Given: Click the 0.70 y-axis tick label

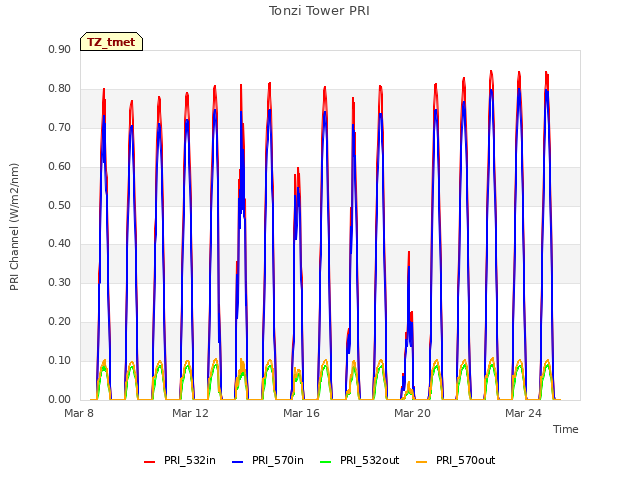Looking at the screenshot, I should tap(59, 127).
